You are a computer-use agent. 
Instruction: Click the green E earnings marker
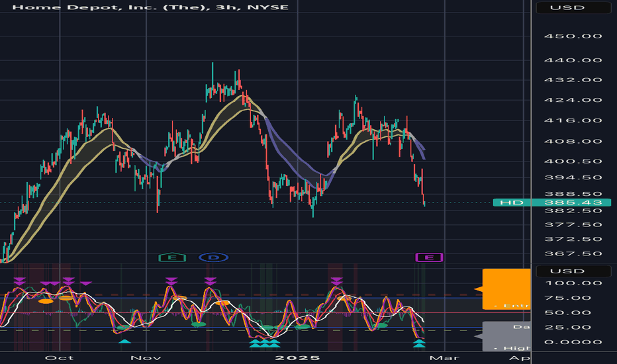click(x=172, y=257)
